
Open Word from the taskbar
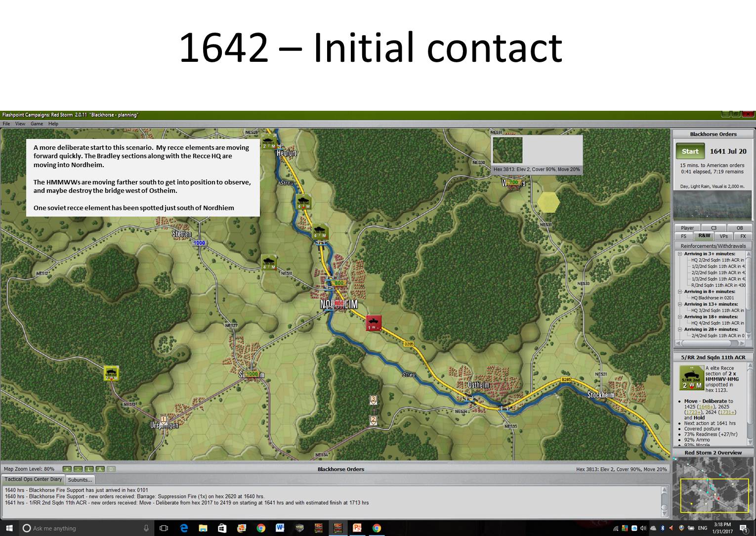pyautogui.click(x=280, y=528)
